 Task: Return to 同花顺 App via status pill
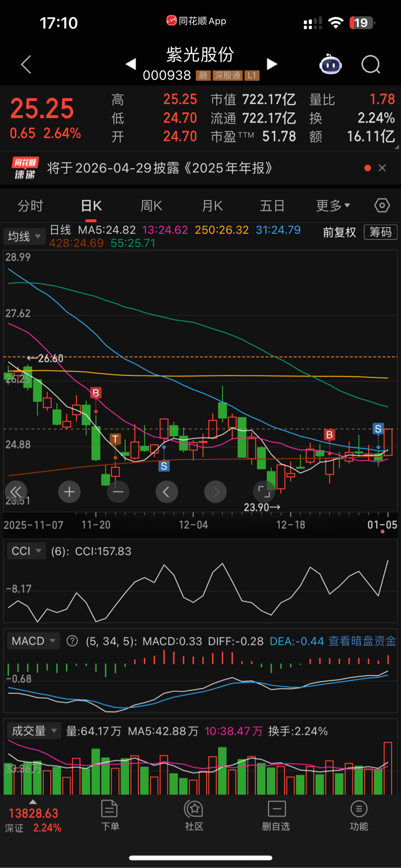[x=196, y=21]
